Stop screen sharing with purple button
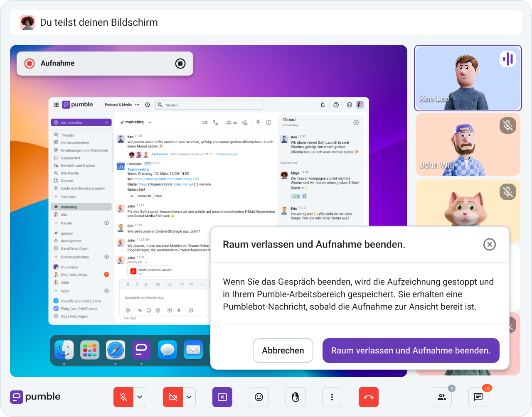The height and width of the screenshot is (417, 532). 222,397
